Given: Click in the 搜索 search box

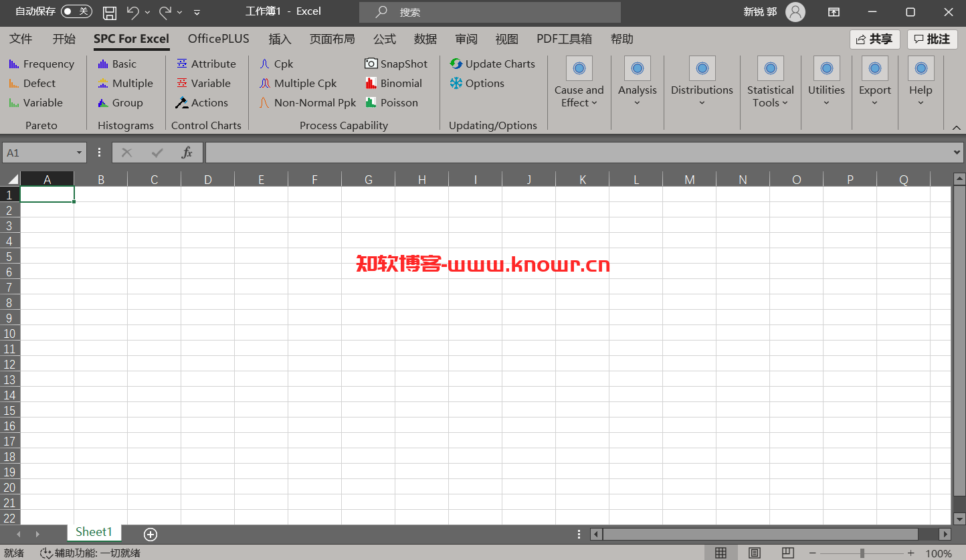Looking at the screenshot, I should click(x=490, y=12).
